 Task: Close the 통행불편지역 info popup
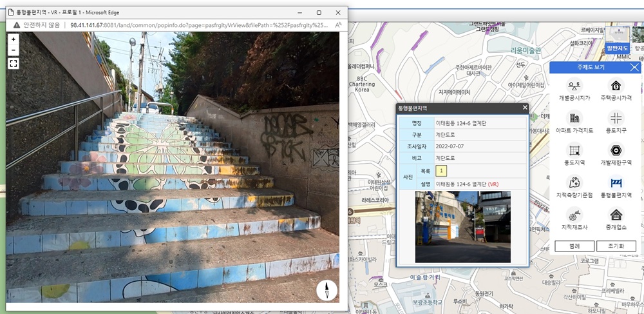(x=524, y=108)
